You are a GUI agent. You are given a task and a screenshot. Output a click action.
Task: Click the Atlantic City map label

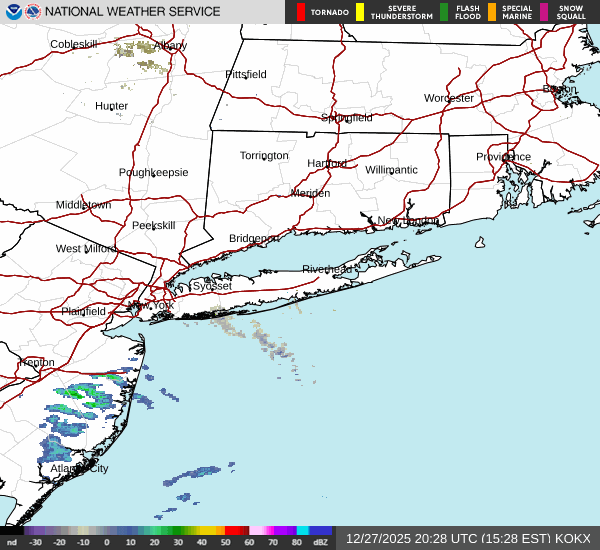(79, 468)
